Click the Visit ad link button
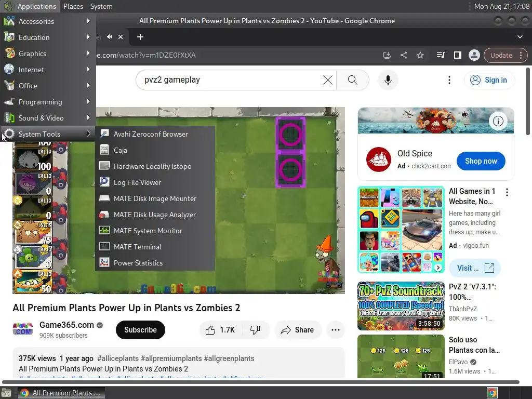Viewport: 532px width, 399px height. tap(475, 268)
